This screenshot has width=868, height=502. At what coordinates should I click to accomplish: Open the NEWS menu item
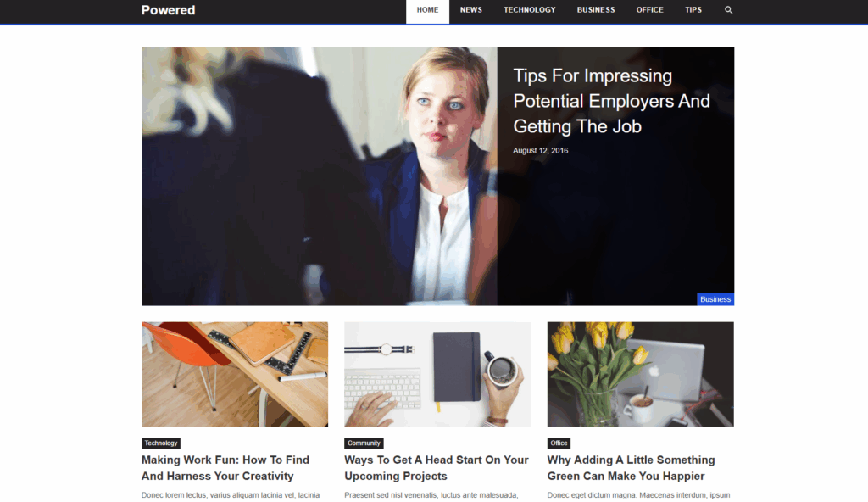(471, 10)
